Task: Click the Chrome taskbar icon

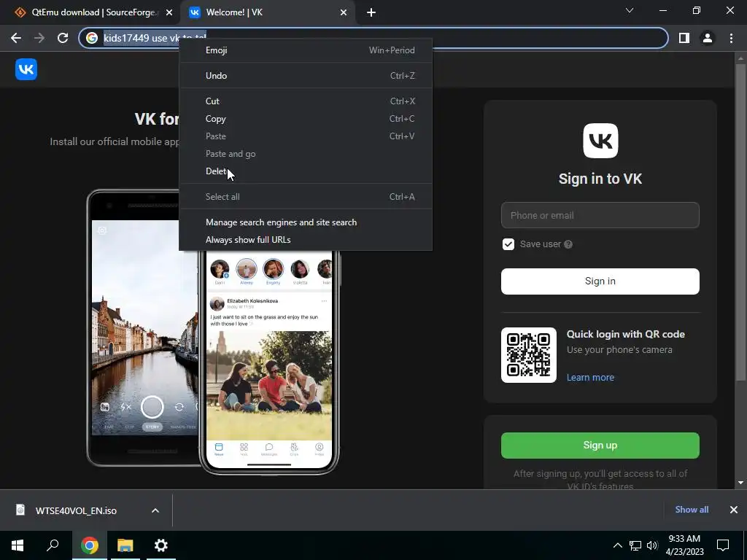Action: coord(89,545)
